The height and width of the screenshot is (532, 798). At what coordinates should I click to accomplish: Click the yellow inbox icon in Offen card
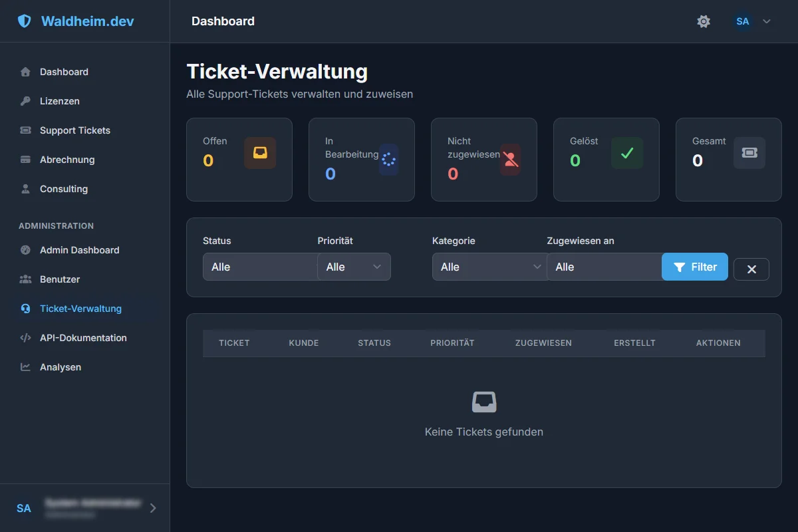point(260,153)
